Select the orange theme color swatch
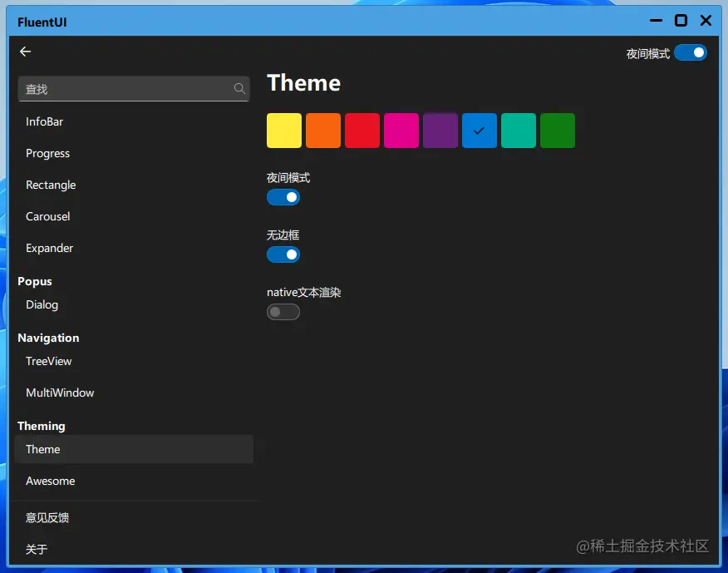The image size is (728, 573). pos(322,130)
